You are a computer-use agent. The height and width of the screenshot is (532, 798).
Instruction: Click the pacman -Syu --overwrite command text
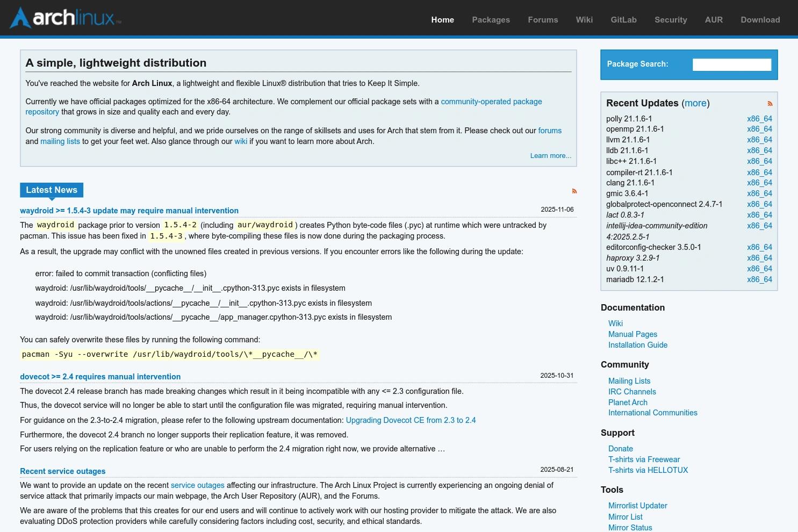(x=170, y=355)
